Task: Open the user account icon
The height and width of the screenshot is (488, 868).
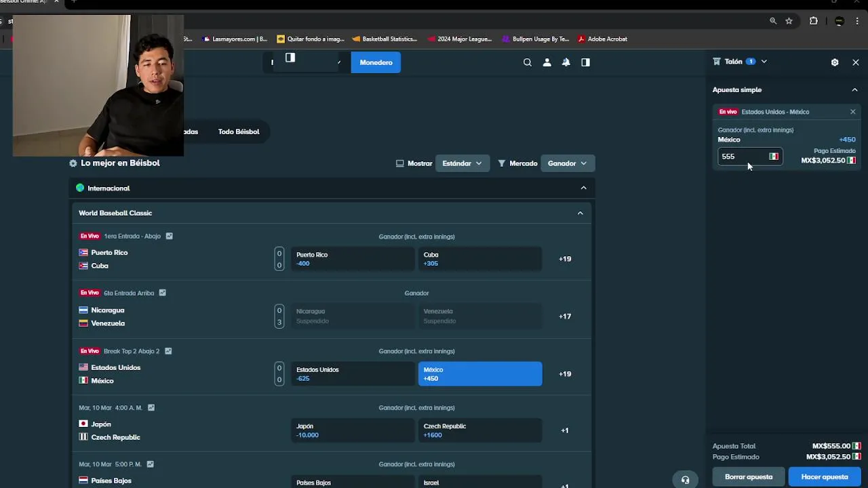Action: point(547,62)
